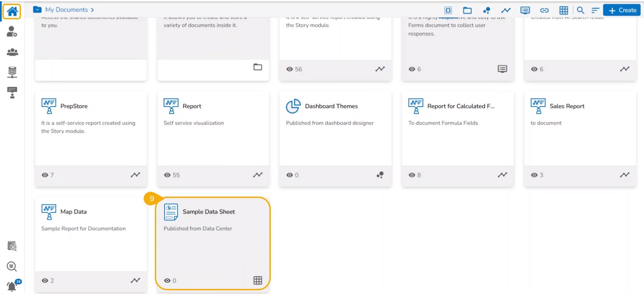Filter by dashboards icon in top toolbar
This screenshot has width=644, height=294.
[486, 10]
